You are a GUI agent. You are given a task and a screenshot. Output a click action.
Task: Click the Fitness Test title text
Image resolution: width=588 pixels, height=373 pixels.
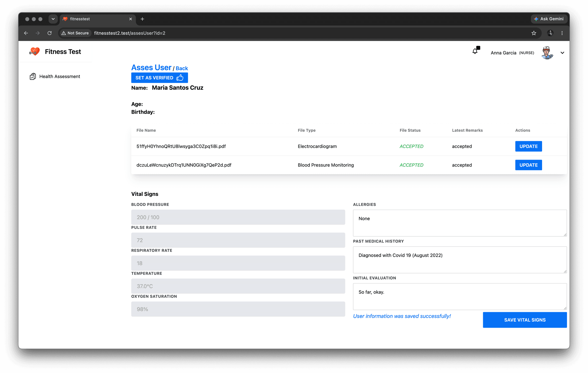click(63, 52)
